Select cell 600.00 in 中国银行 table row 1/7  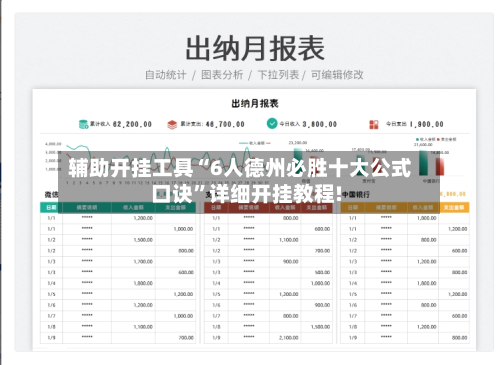pos(459,316)
